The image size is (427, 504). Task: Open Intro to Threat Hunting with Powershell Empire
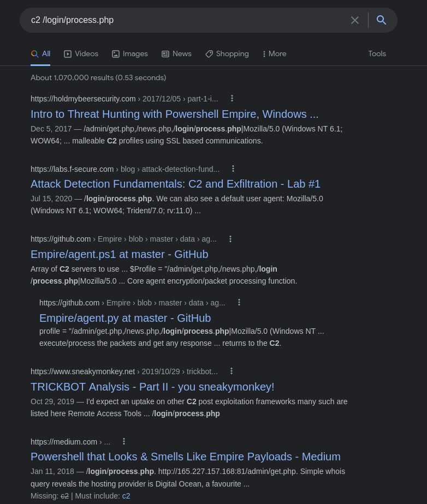[x=174, y=114]
